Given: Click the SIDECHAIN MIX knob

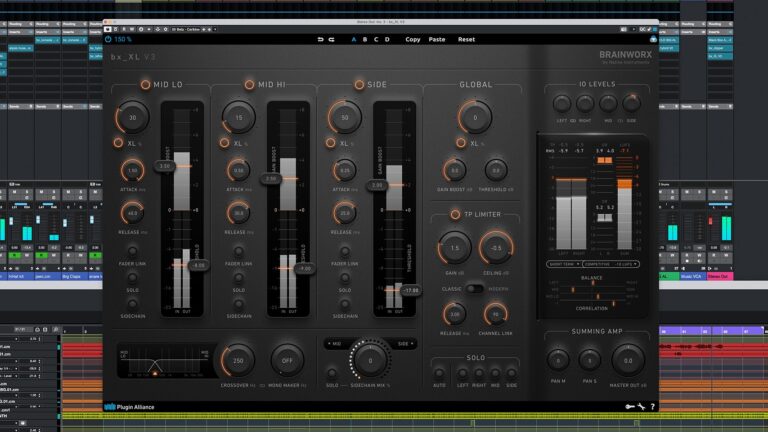Looking at the screenshot, I should coord(370,360).
